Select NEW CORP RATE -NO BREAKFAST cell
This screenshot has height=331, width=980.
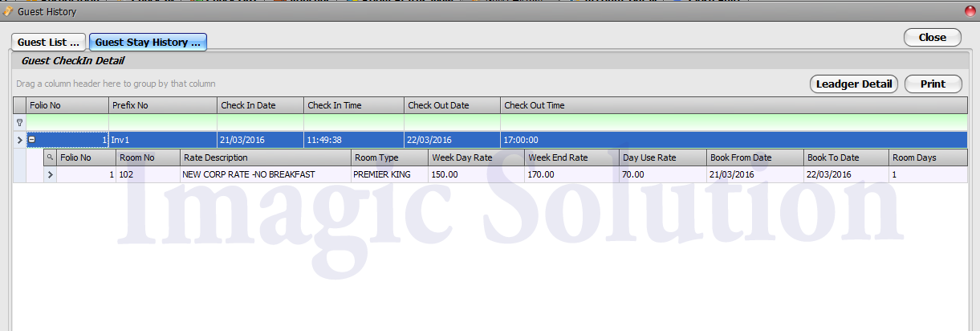266,174
